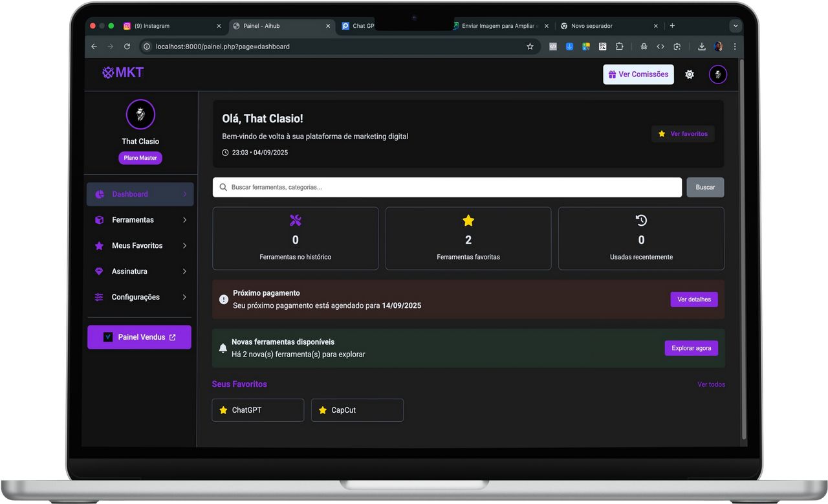Click the yellow star on Ferramentas favoritas card
This screenshot has height=504, width=828.
pyautogui.click(x=468, y=220)
